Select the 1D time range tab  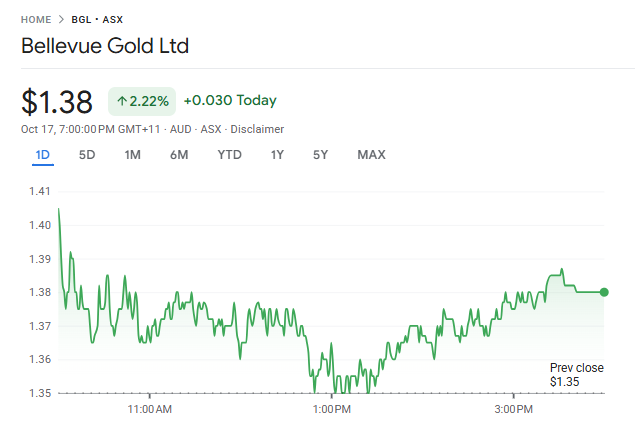tap(43, 155)
